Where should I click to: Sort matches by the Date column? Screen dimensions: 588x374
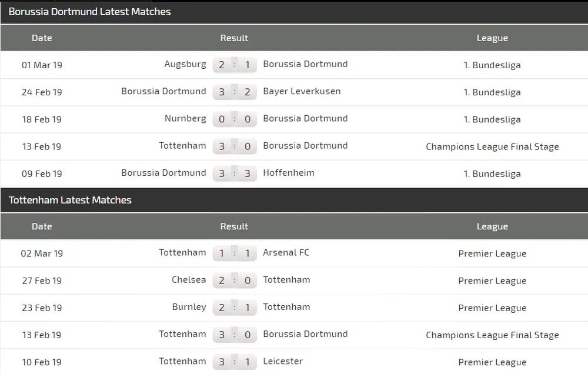coord(42,38)
